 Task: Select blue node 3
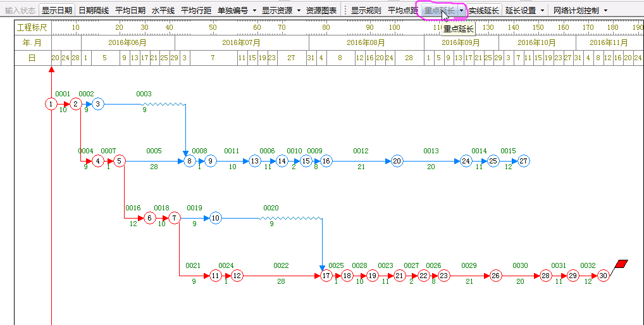click(98, 104)
